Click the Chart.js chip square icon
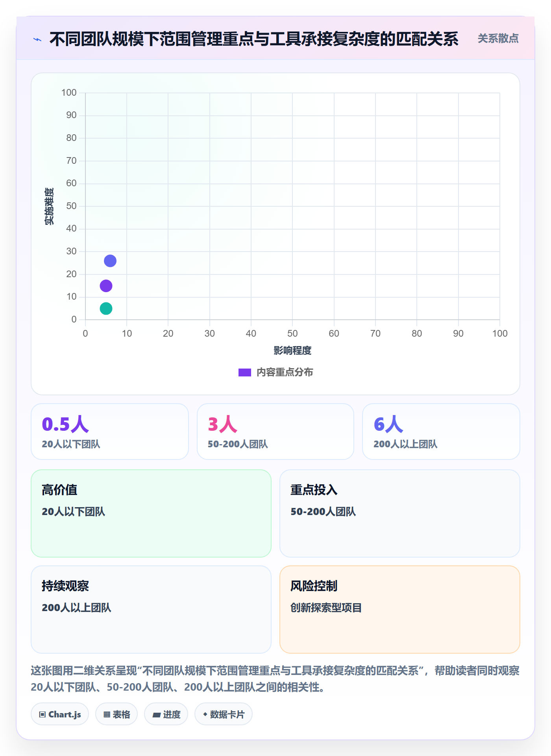Screen dimensions: 551x756 [43, 715]
